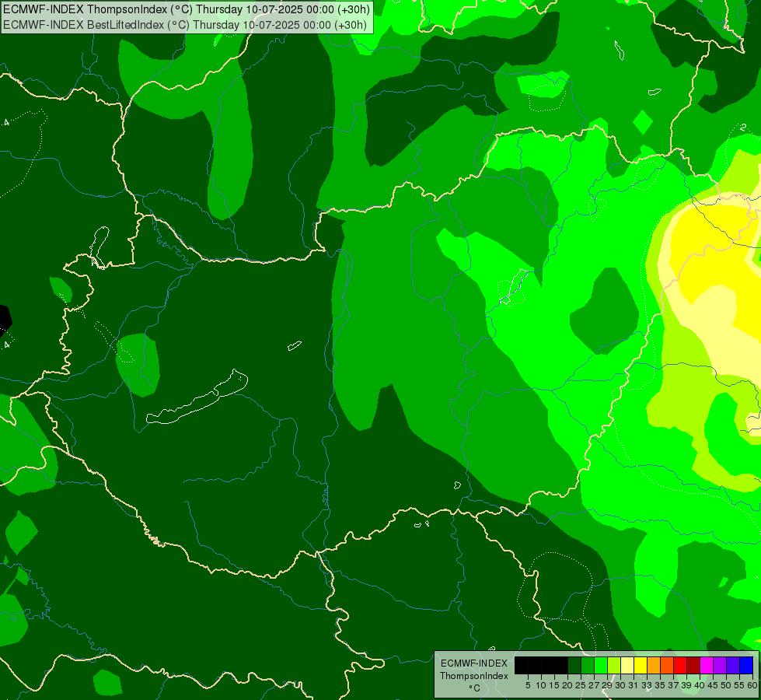761x700 pixels.
Task: Click legend tick value 35
Action: (x=660, y=685)
